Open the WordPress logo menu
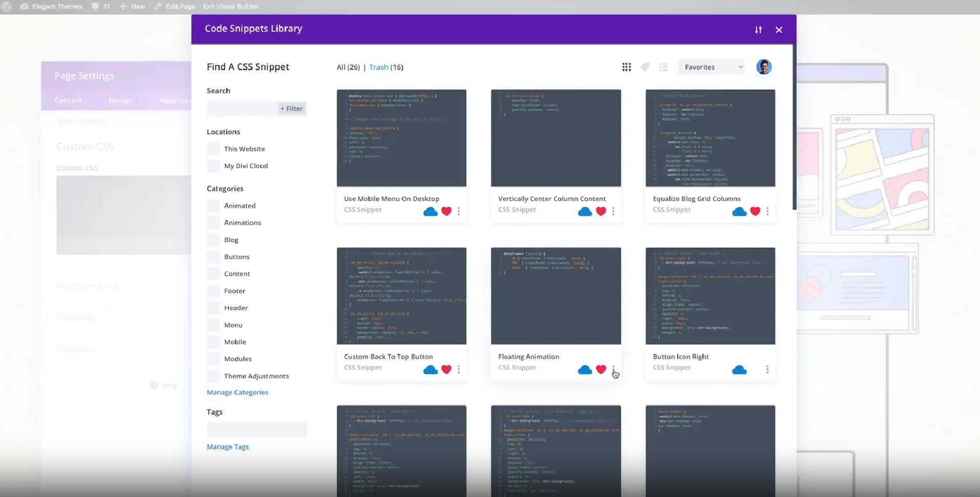The height and width of the screenshot is (497, 980). 7,6
